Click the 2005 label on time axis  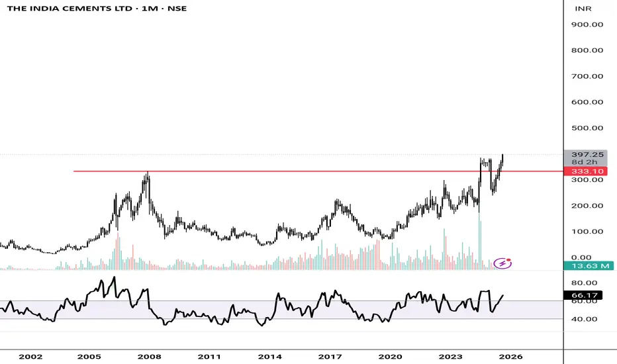(89, 357)
